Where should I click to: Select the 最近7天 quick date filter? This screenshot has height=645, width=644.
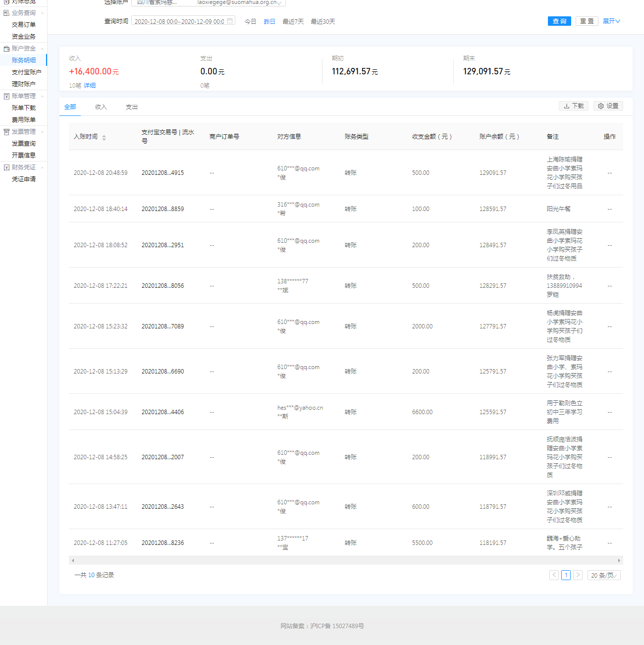point(293,22)
